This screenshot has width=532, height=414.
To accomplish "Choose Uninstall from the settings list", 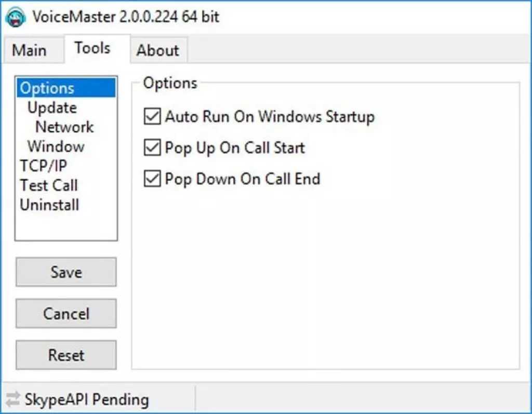I will [49, 205].
